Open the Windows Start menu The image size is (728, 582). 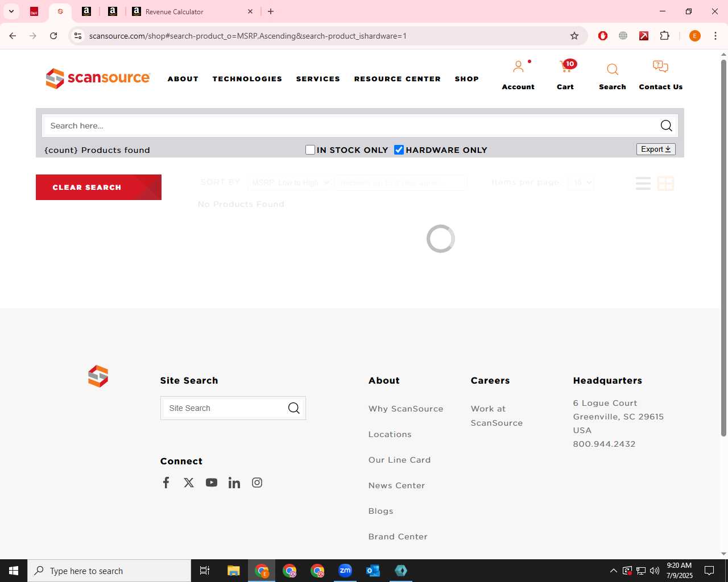14,571
